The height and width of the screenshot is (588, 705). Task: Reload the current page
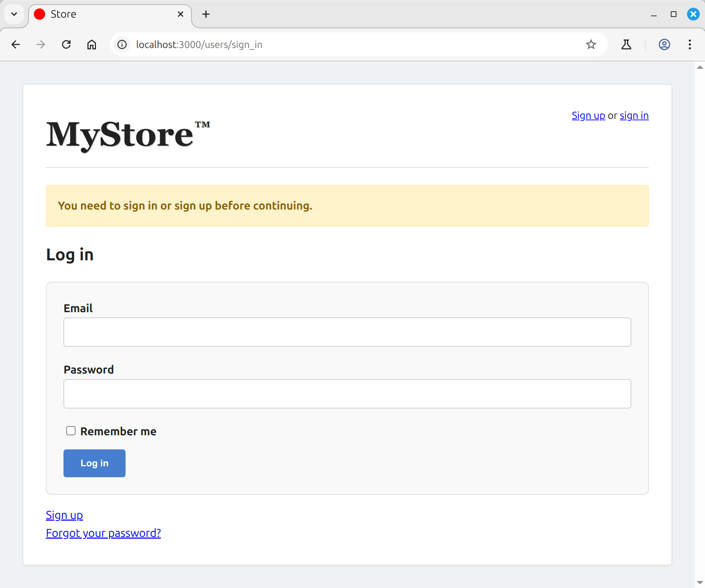66,44
